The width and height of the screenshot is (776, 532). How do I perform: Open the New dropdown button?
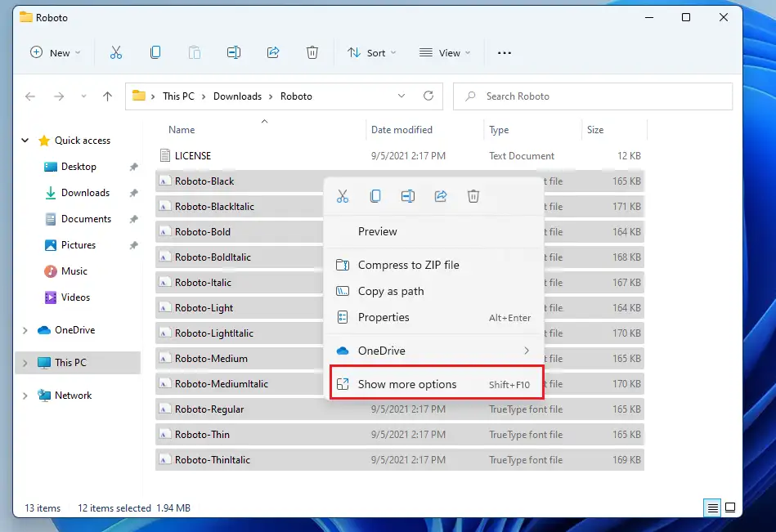click(55, 52)
